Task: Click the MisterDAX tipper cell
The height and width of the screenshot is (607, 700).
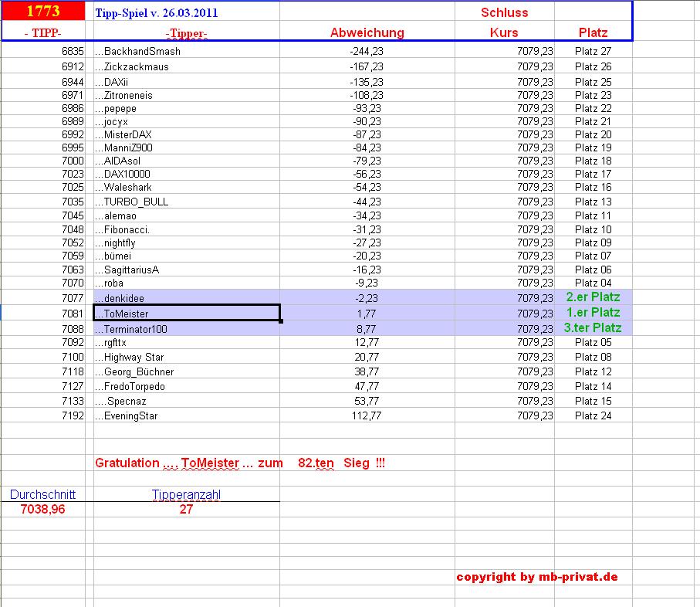Action: 187,134
